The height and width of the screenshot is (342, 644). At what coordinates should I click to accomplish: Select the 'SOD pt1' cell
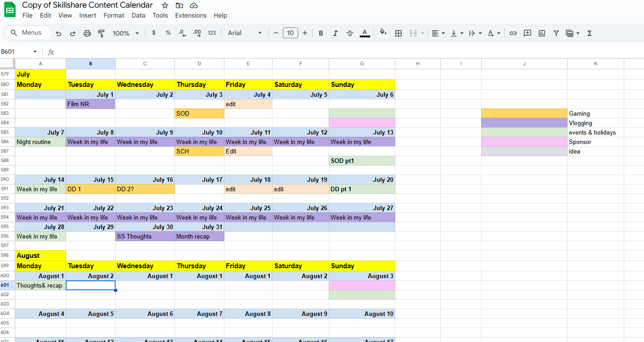coord(362,161)
